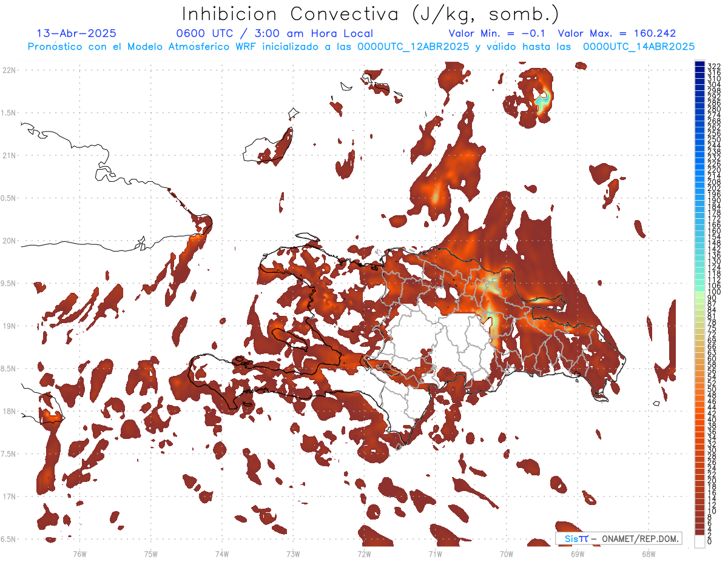The image size is (728, 562).
Task: Click the '73W' longitude label
Action: [293, 554]
